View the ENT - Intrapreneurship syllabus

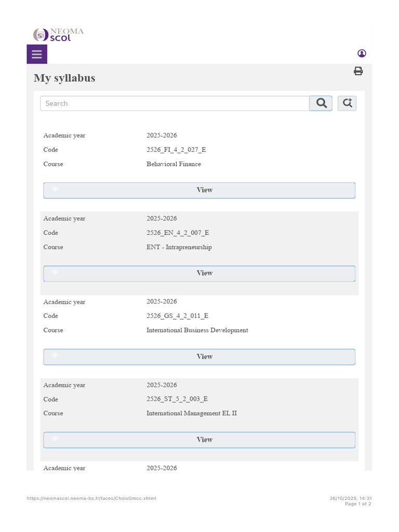tap(199, 273)
